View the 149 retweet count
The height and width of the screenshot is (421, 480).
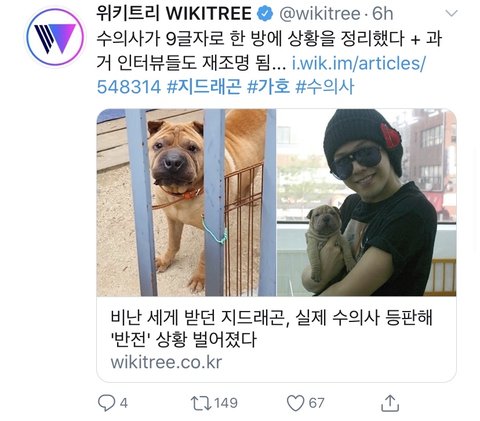pos(226,403)
